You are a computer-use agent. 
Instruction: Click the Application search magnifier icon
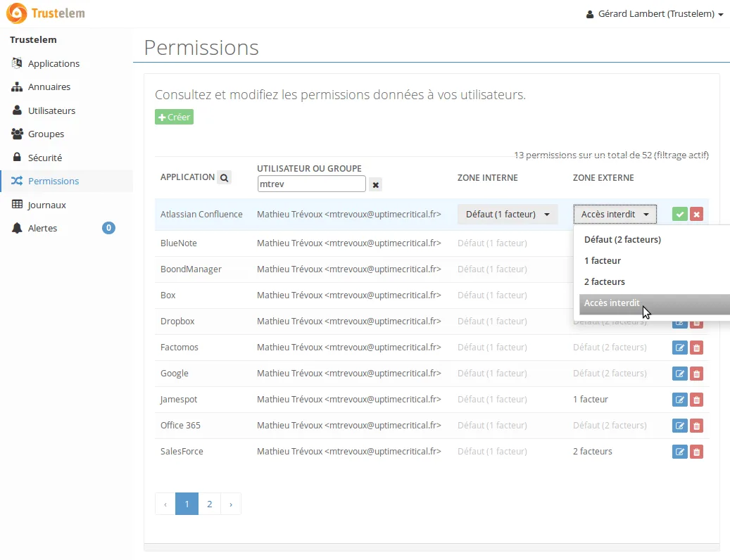click(x=224, y=178)
